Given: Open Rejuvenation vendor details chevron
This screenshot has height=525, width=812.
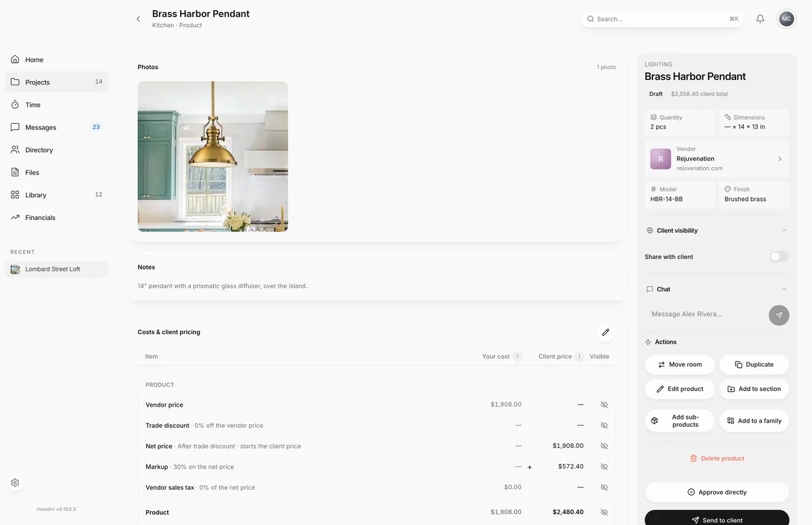Looking at the screenshot, I should tap(780, 159).
